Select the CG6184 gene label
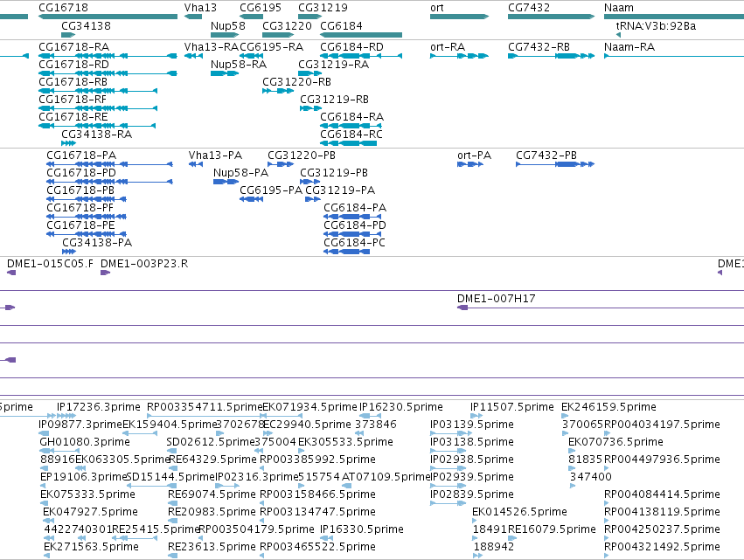The image size is (744, 560). 341,25
